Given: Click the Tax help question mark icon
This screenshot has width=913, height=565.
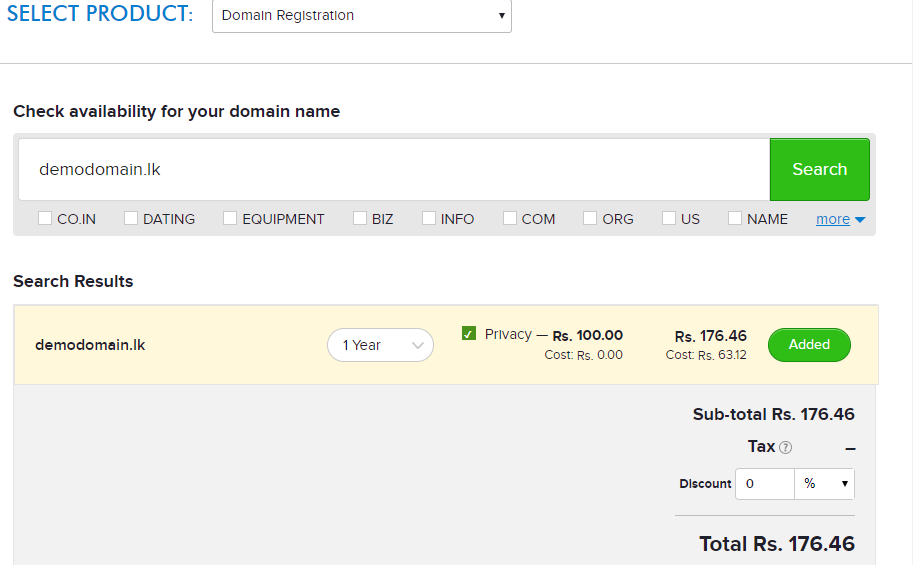Looking at the screenshot, I should coord(785,447).
